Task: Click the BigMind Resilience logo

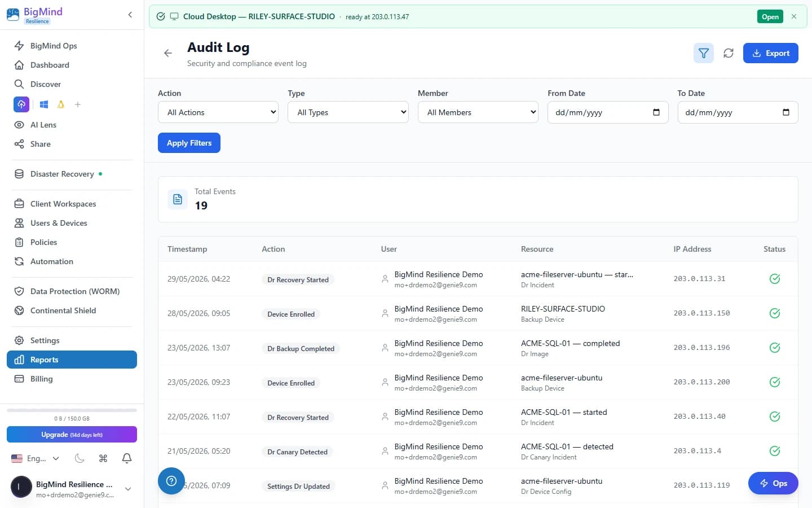Action: coord(35,15)
